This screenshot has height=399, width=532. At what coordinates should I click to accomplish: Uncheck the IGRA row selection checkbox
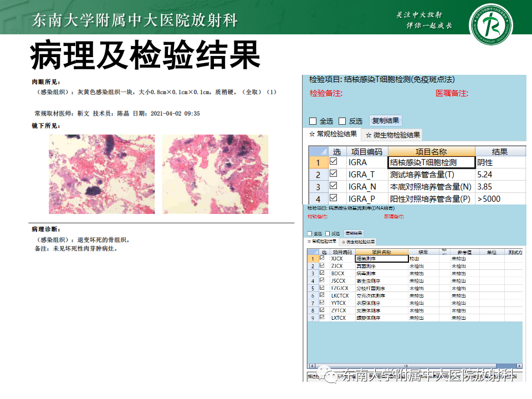[334, 161]
